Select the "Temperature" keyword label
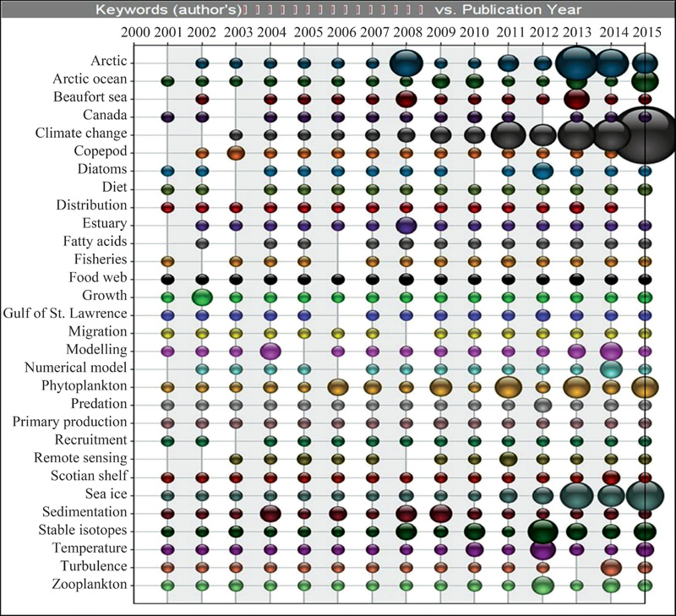The height and width of the screenshot is (616, 676). pyautogui.click(x=90, y=548)
